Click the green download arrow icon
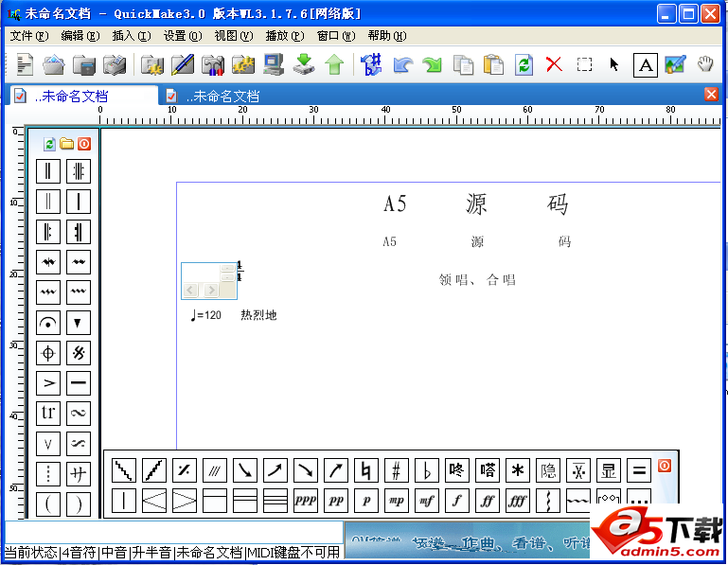The width and height of the screenshot is (728, 565). click(x=304, y=64)
